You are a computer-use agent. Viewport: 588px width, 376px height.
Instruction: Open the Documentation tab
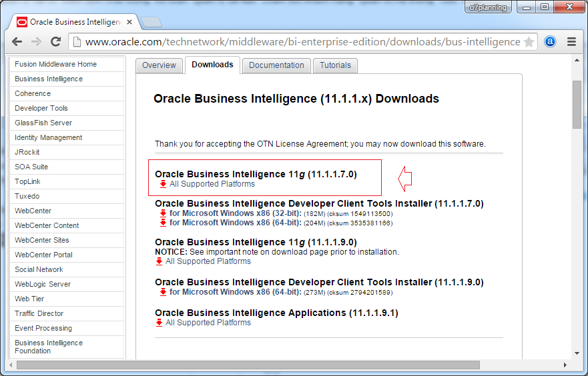coord(276,65)
